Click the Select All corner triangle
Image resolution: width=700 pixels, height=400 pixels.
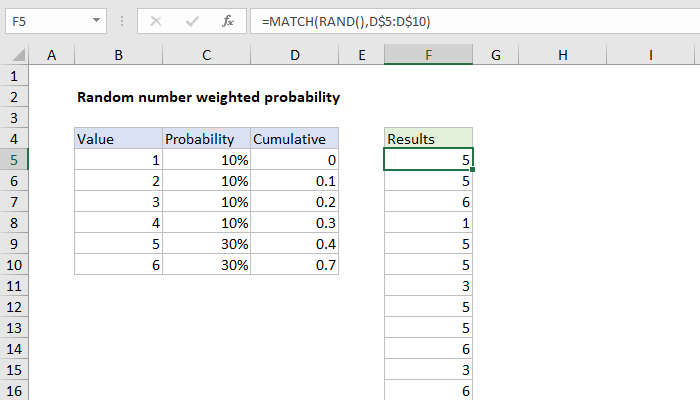click(x=18, y=54)
